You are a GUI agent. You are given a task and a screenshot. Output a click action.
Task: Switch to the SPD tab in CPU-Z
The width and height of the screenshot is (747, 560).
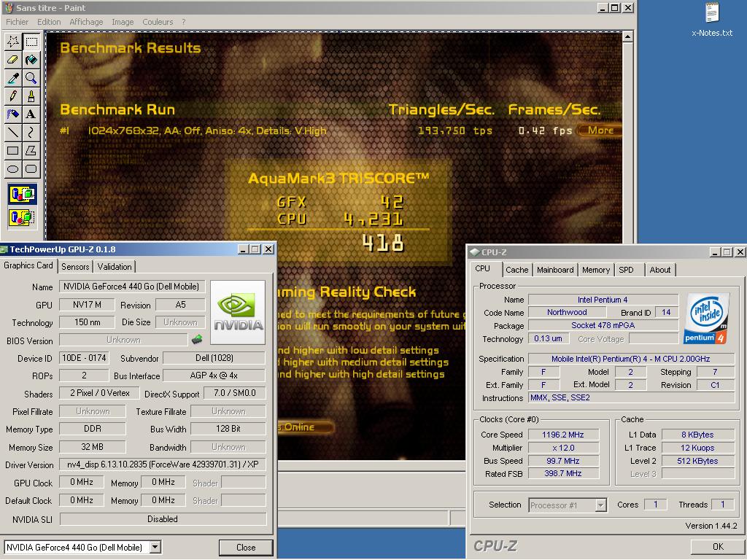coord(626,270)
